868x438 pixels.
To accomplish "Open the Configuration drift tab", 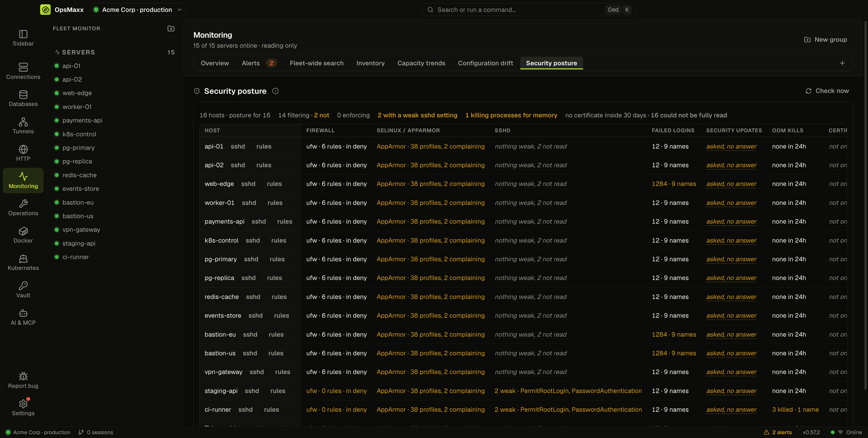I will point(485,63).
